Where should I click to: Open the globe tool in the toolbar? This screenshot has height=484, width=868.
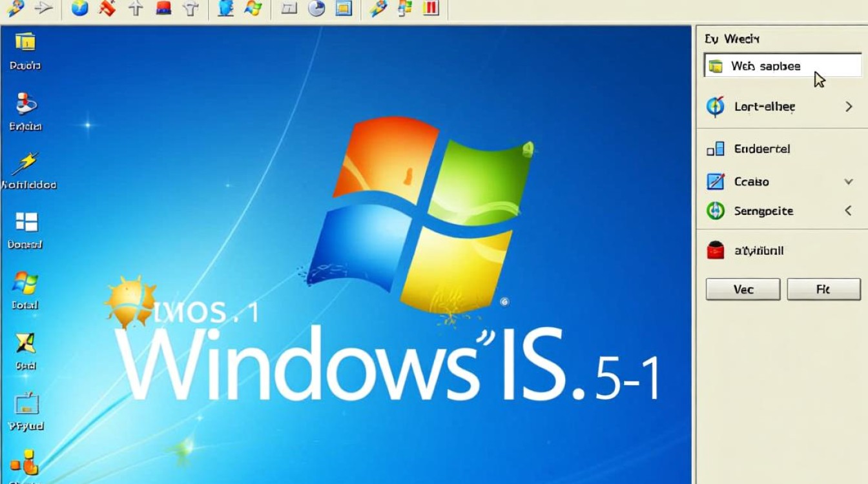click(79, 9)
